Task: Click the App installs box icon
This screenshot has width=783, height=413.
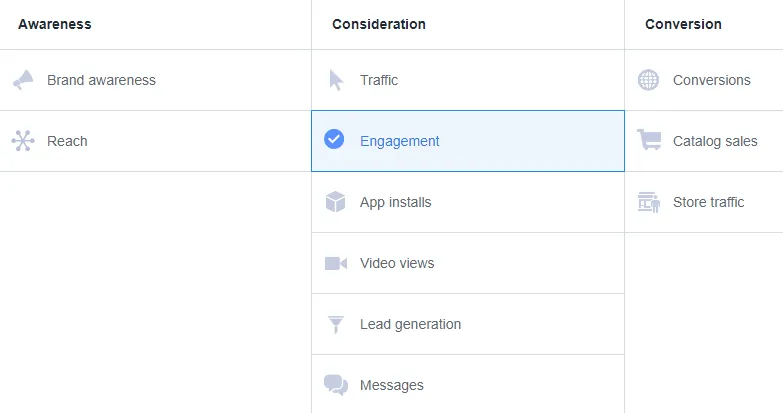Action: 335,202
